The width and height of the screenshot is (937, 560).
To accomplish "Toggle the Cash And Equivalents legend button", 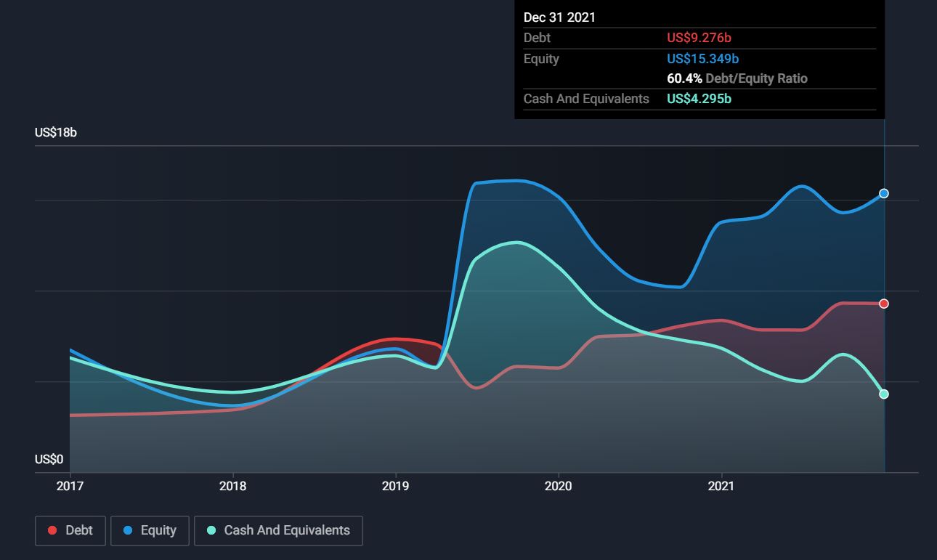I will click(x=278, y=530).
